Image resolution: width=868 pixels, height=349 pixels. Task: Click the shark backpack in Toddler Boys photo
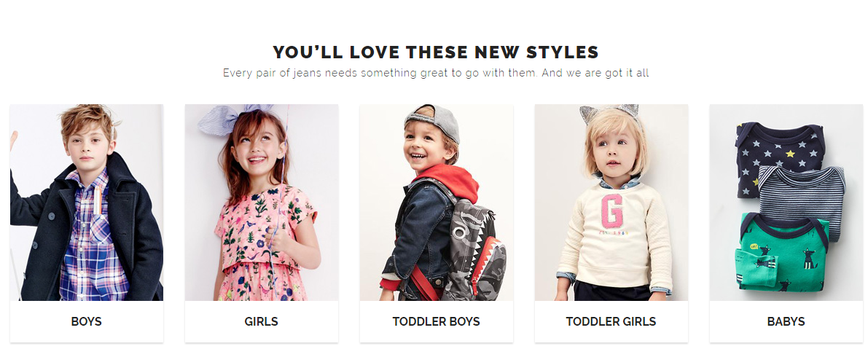point(473,249)
